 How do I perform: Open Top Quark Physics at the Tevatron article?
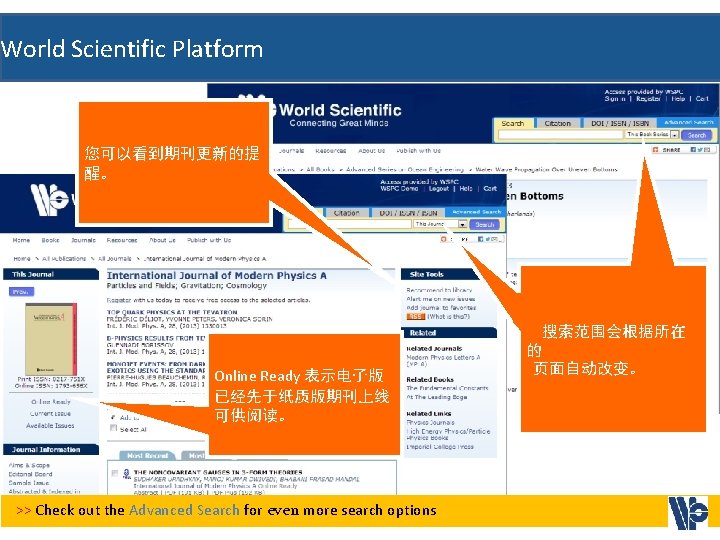[x=172, y=312]
